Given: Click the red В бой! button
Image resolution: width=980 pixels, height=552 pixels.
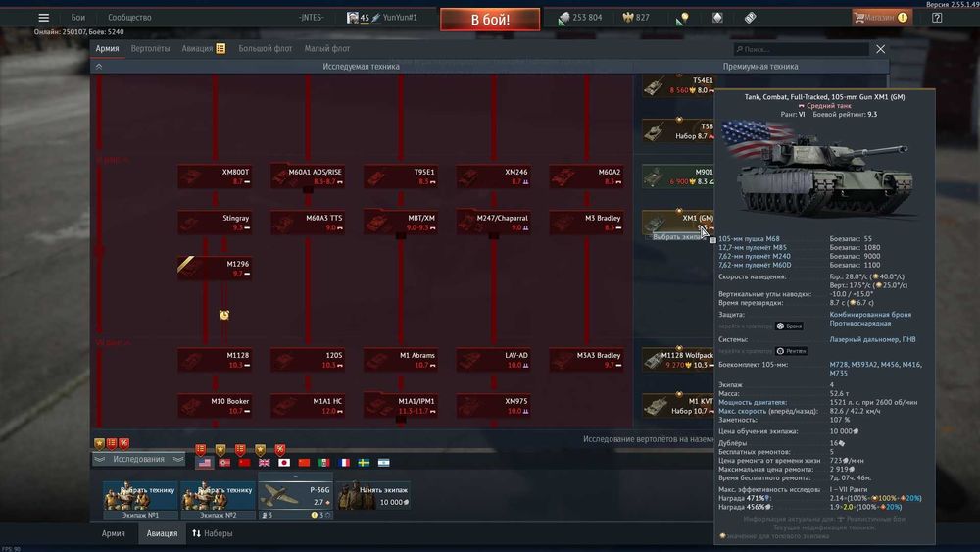Looking at the screenshot, I should (490, 20).
